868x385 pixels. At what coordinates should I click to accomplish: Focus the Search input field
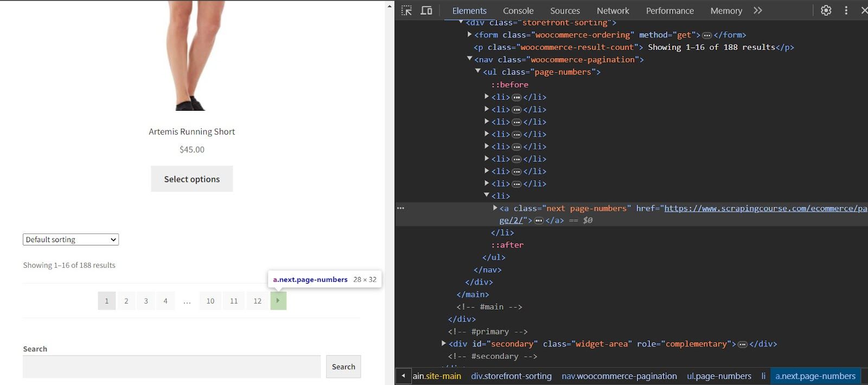[x=171, y=367]
